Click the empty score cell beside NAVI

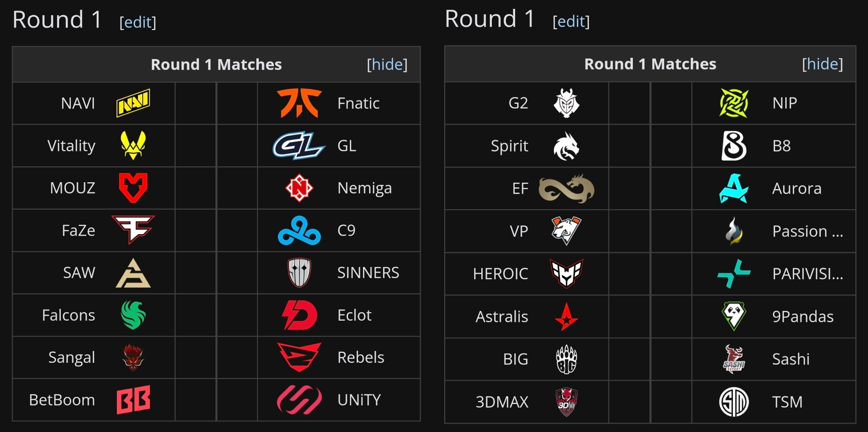[195, 103]
